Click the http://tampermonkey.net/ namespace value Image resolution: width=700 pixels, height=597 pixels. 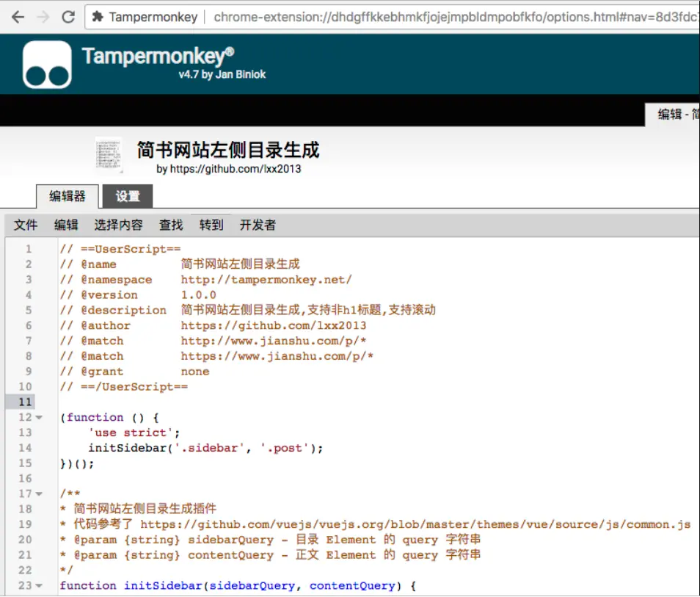pyautogui.click(x=266, y=280)
